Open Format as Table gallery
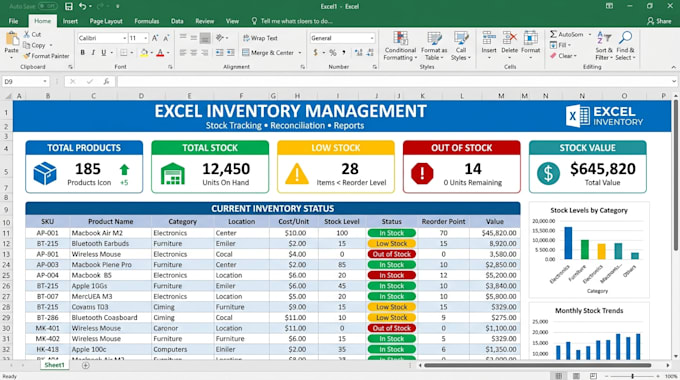The height and width of the screenshot is (380, 680). coord(434,46)
